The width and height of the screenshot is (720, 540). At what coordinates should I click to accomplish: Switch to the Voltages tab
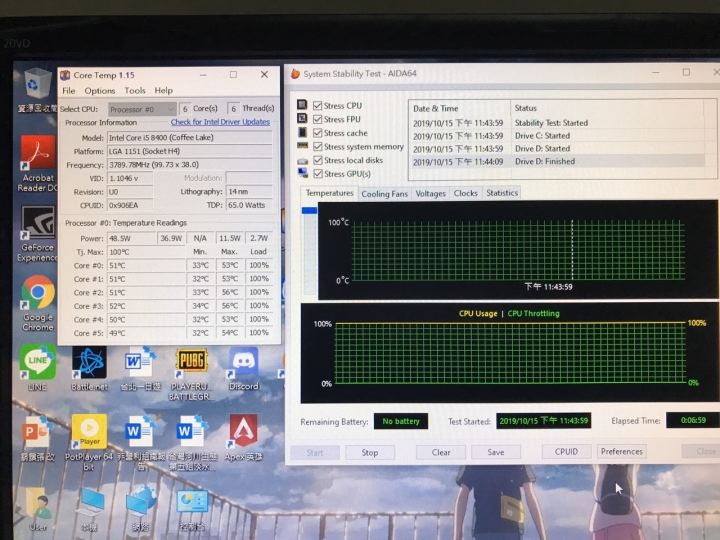point(430,194)
